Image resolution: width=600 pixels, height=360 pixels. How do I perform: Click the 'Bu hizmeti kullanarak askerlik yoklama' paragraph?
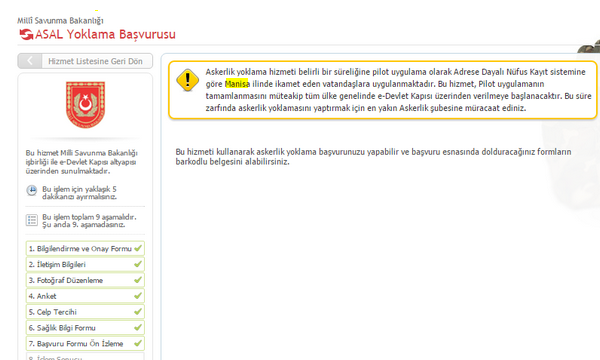[373, 156]
